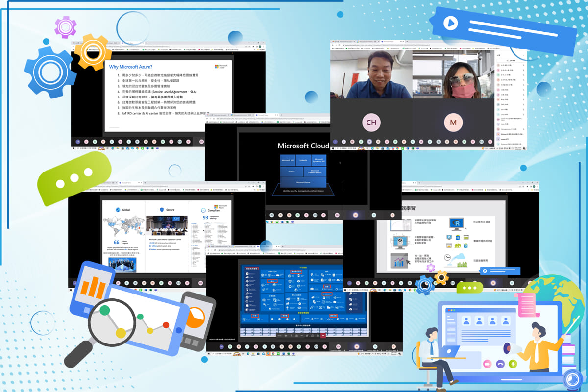Select the "M" participant avatar tile
The width and height of the screenshot is (588, 392).
point(453,122)
